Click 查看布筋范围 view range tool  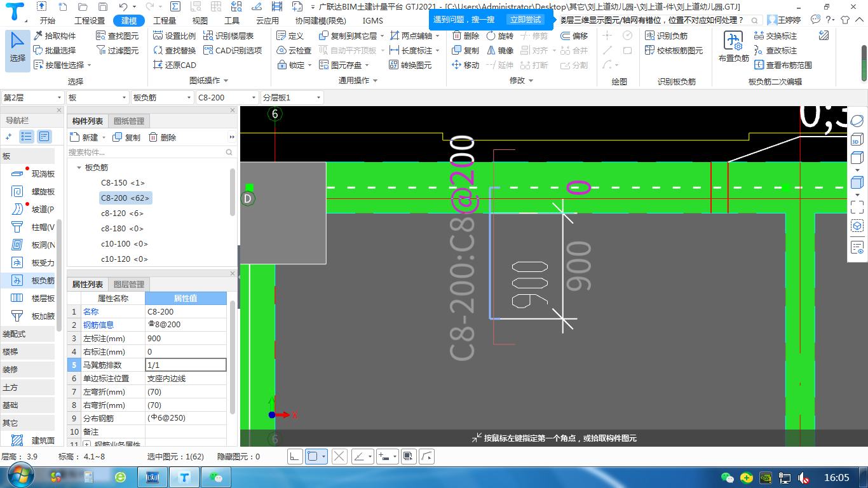[783, 65]
